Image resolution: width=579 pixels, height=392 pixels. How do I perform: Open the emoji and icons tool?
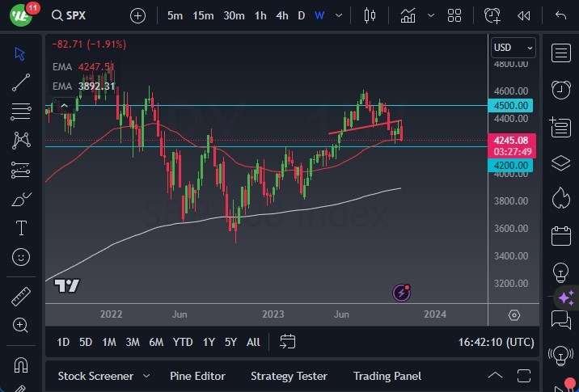coord(21,257)
